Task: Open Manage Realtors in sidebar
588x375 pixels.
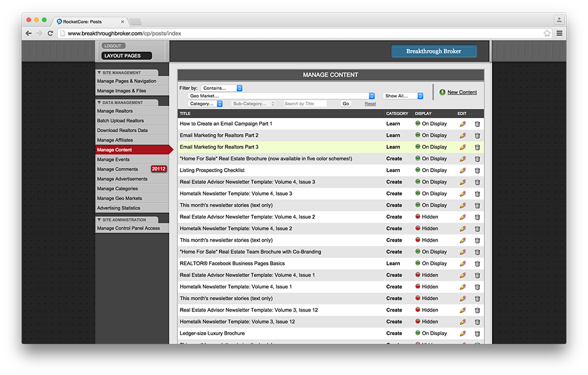Action: coord(115,111)
